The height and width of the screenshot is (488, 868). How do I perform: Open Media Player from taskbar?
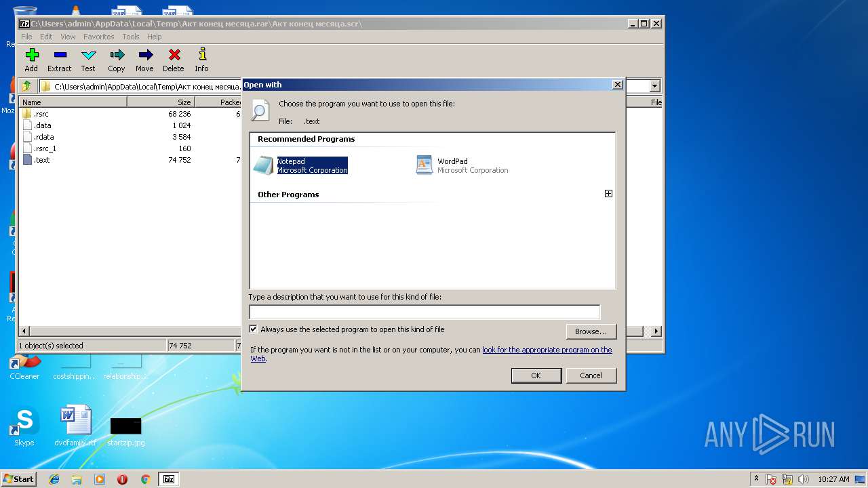point(100,479)
